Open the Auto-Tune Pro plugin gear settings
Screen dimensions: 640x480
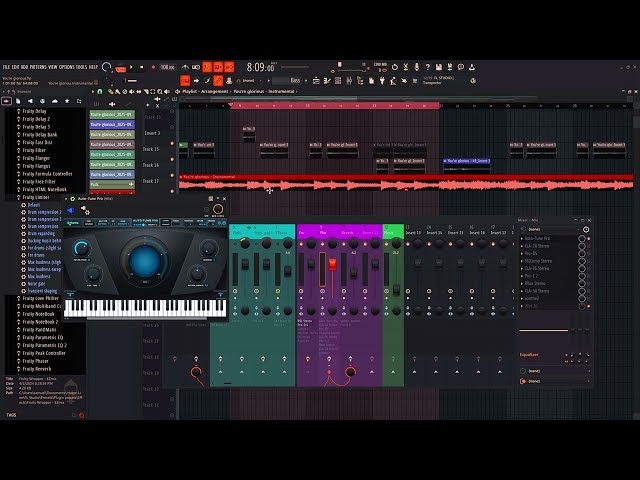(73, 199)
